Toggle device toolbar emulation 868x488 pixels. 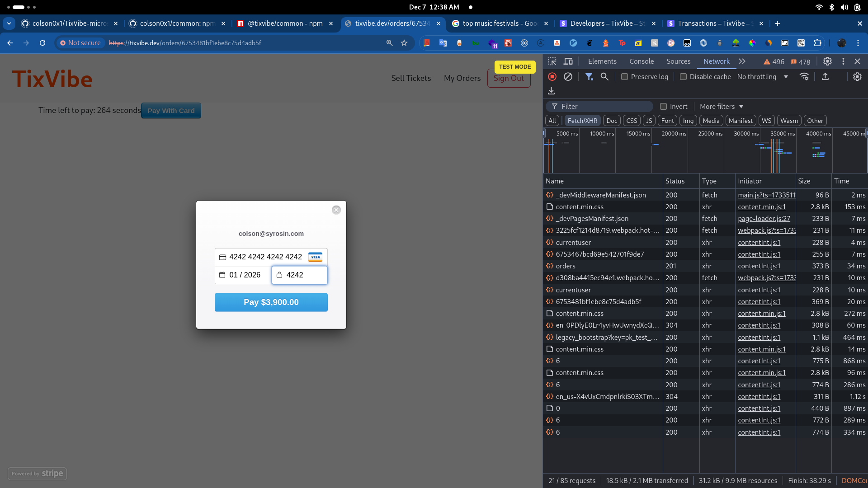[x=568, y=61]
